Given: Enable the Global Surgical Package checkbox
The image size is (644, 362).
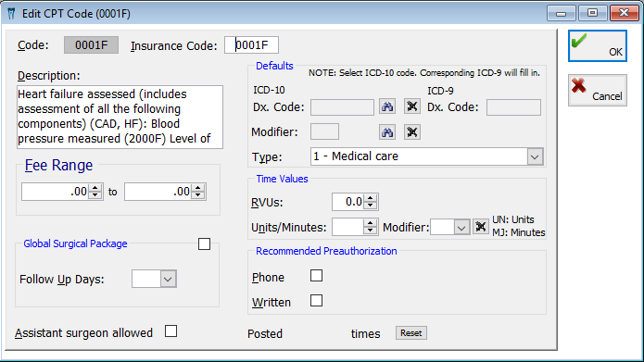Looking at the screenshot, I should click(204, 243).
